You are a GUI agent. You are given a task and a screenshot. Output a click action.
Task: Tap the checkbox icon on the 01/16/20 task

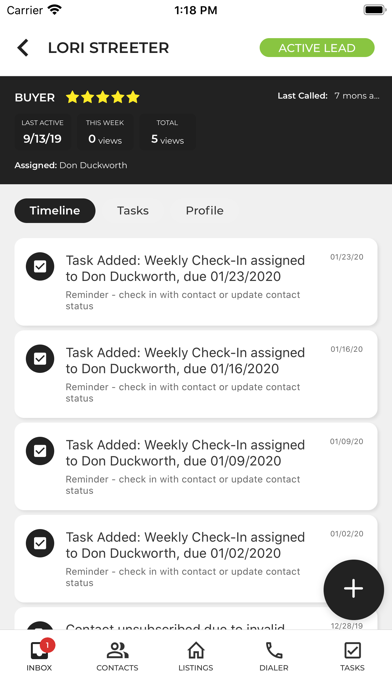pos(40,359)
